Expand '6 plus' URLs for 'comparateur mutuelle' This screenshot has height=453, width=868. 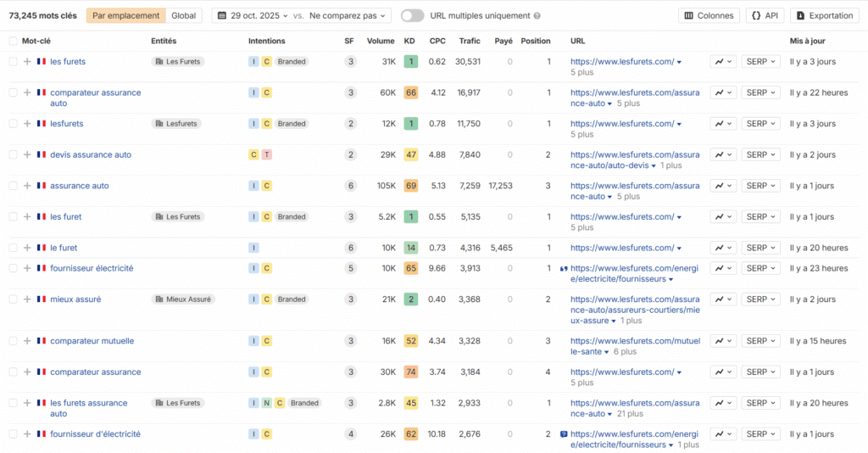(x=625, y=352)
